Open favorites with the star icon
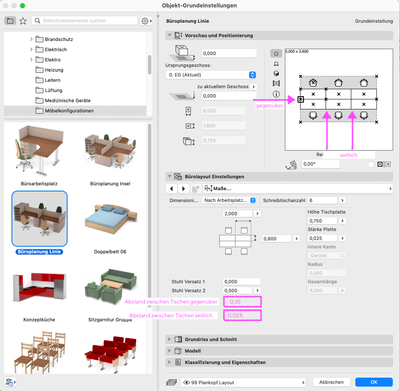400x391 pixels. pyautogui.click(x=23, y=21)
